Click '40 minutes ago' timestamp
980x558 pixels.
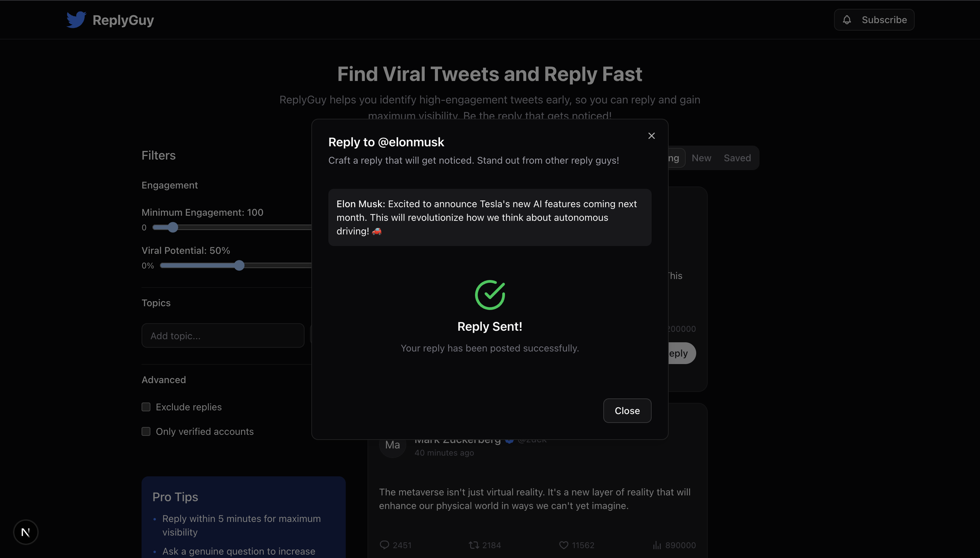[x=444, y=453]
